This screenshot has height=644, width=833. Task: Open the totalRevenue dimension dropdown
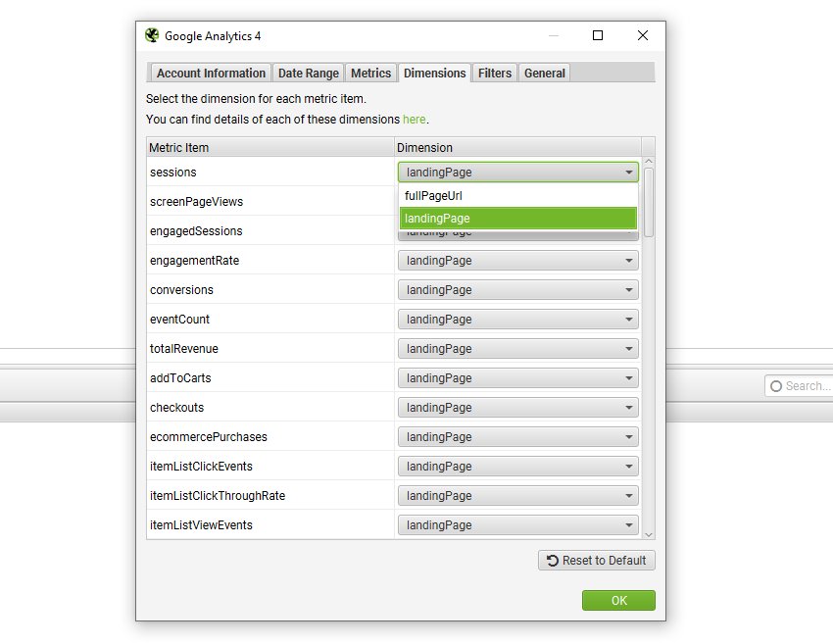click(518, 349)
